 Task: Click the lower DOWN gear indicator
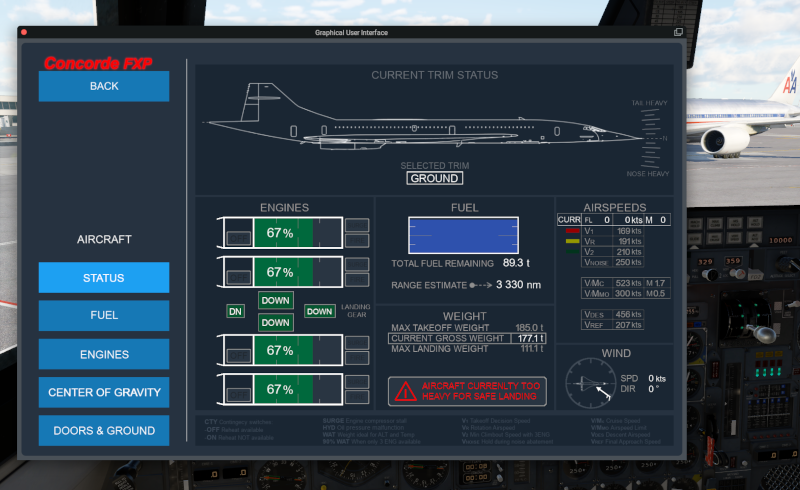point(276,323)
